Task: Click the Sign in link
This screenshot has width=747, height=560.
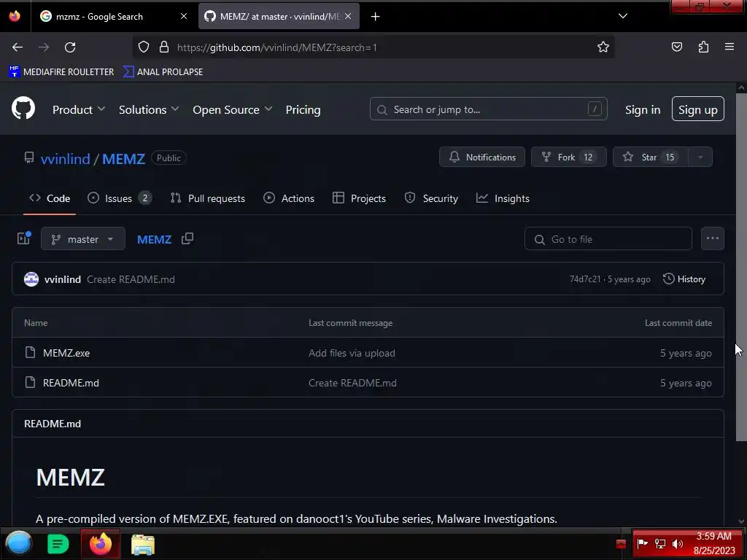Action: coord(643,109)
